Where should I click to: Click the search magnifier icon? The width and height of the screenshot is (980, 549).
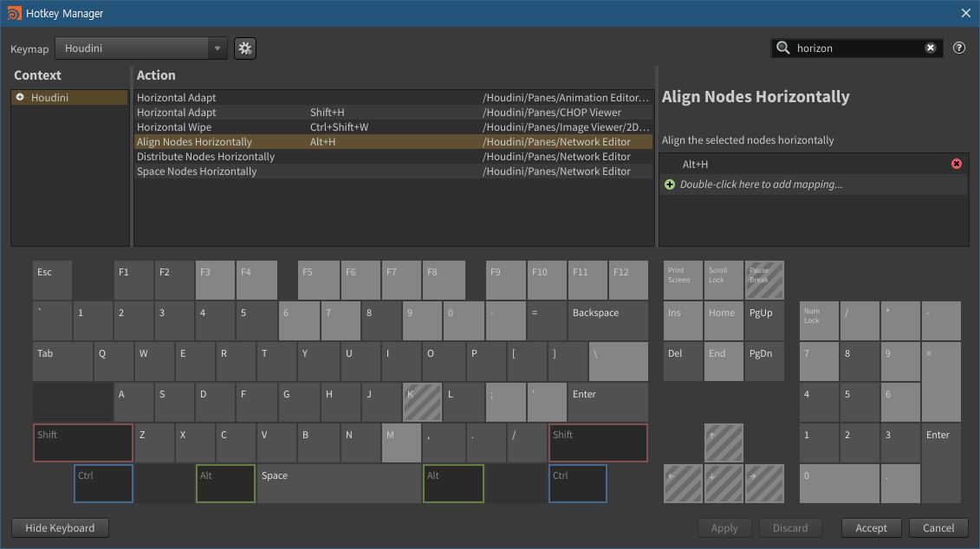click(783, 48)
